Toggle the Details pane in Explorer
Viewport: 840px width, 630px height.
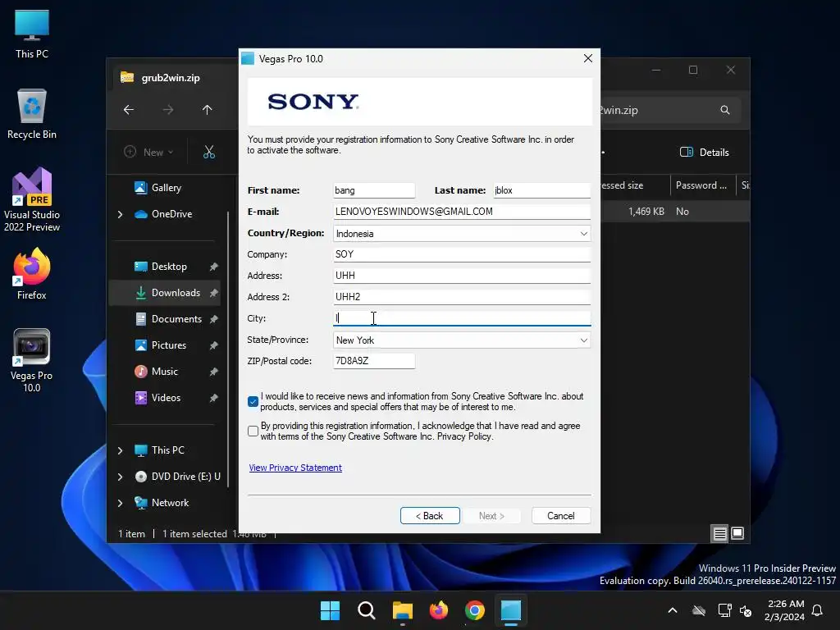[x=705, y=152]
